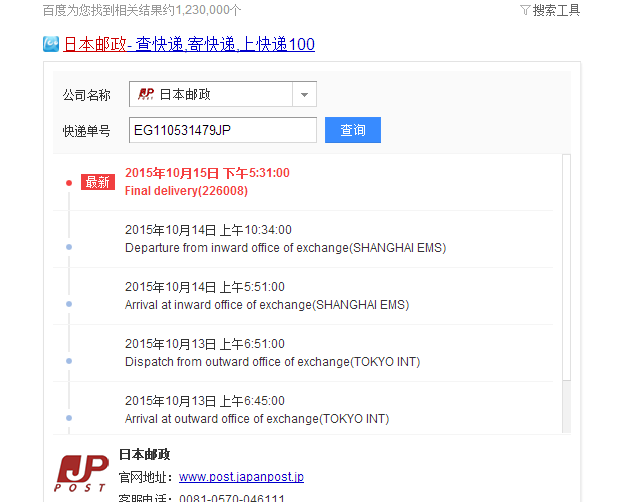
Task: Select Dispatch from outward office of exchange text
Action: tap(273, 362)
